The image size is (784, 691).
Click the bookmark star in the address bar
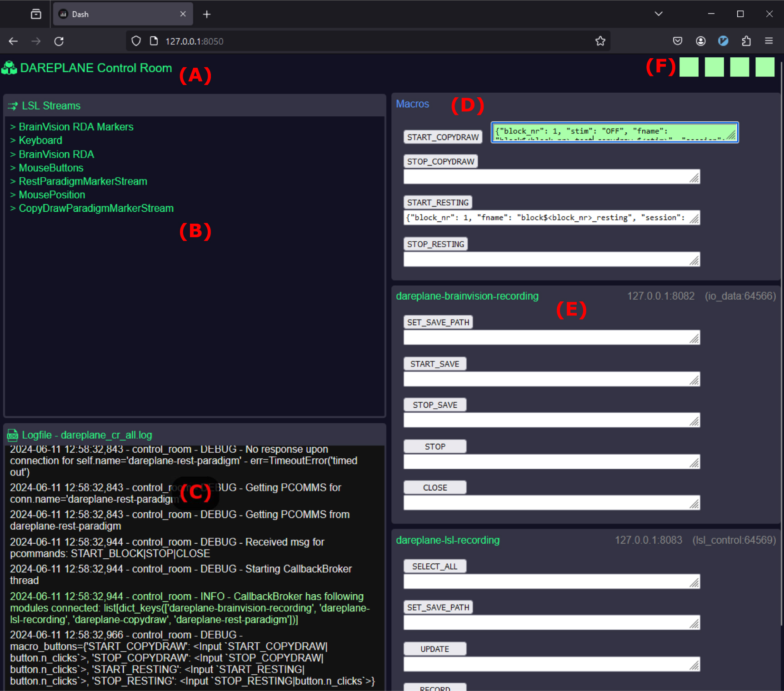[600, 41]
